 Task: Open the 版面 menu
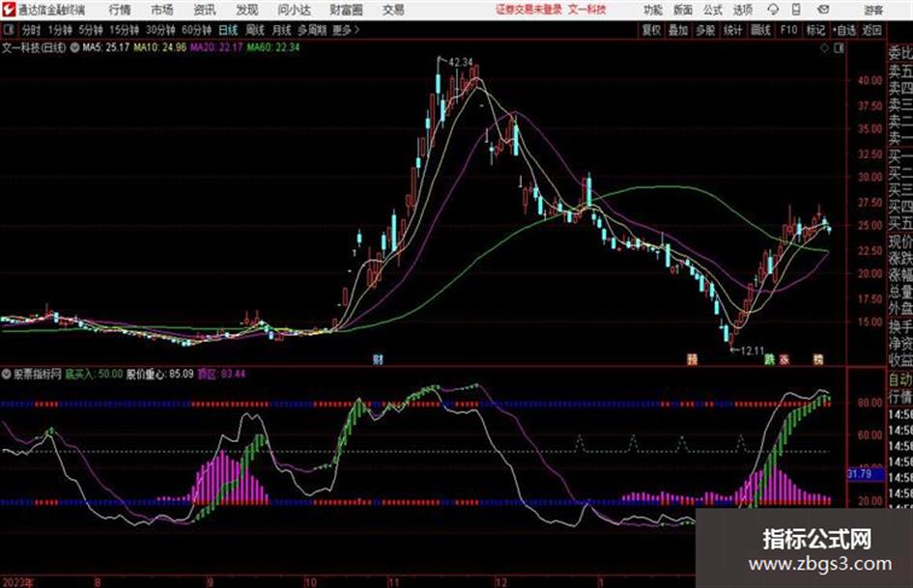[x=682, y=10]
